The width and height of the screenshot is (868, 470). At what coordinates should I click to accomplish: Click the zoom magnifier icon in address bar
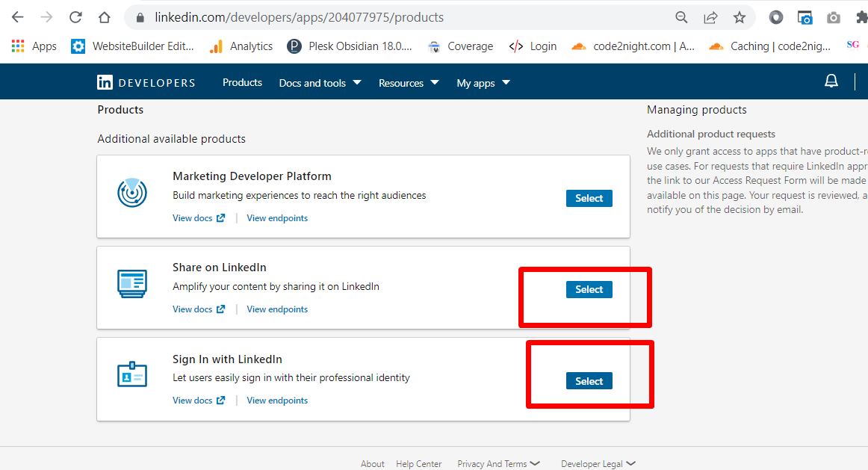[x=681, y=18]
